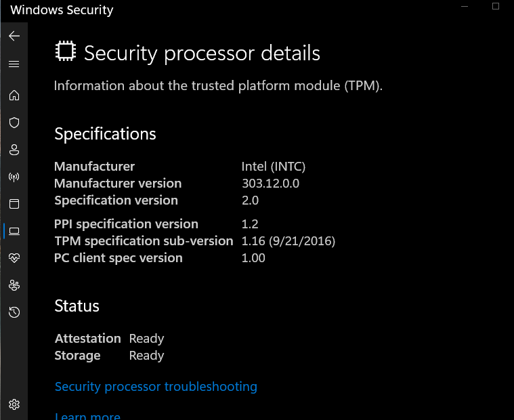Open Security processor troubleshooting link
This screenshot has width=514, height=420.
(x=156, y=387)
